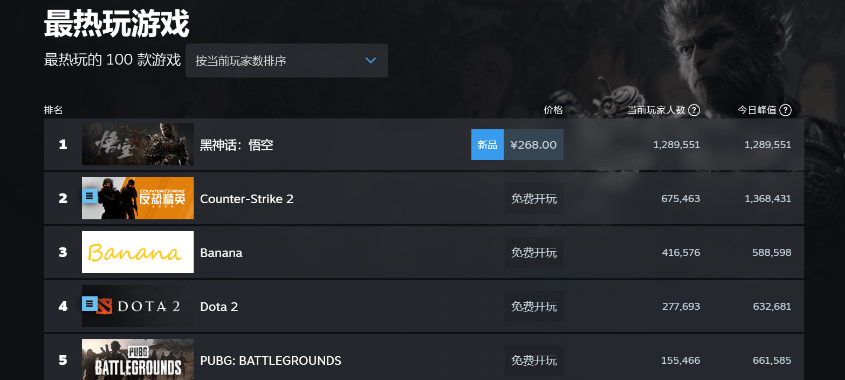
Task: Click 免费开玩 button for Banana
Action: 534,252
